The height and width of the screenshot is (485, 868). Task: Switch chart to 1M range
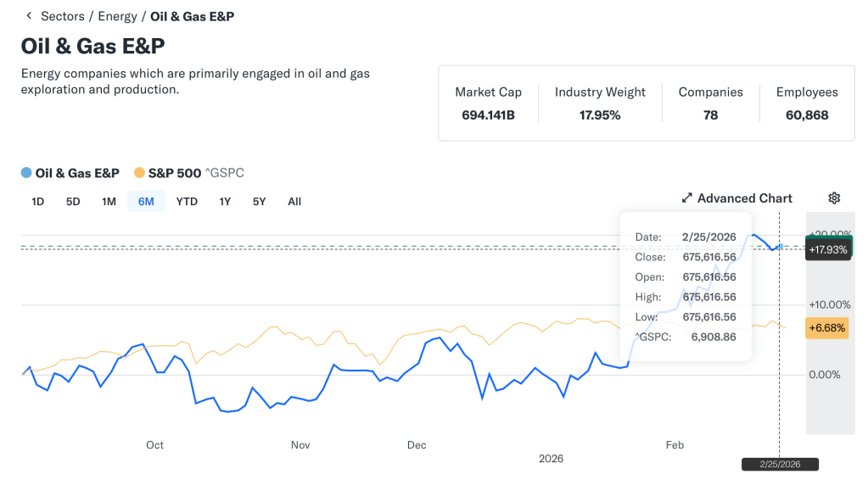coord(109,202)
